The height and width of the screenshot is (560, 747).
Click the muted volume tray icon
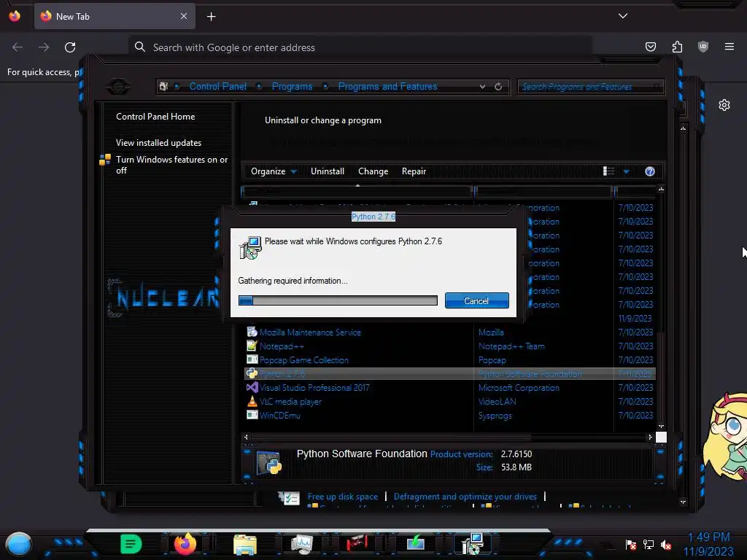[x=666, y=545]
